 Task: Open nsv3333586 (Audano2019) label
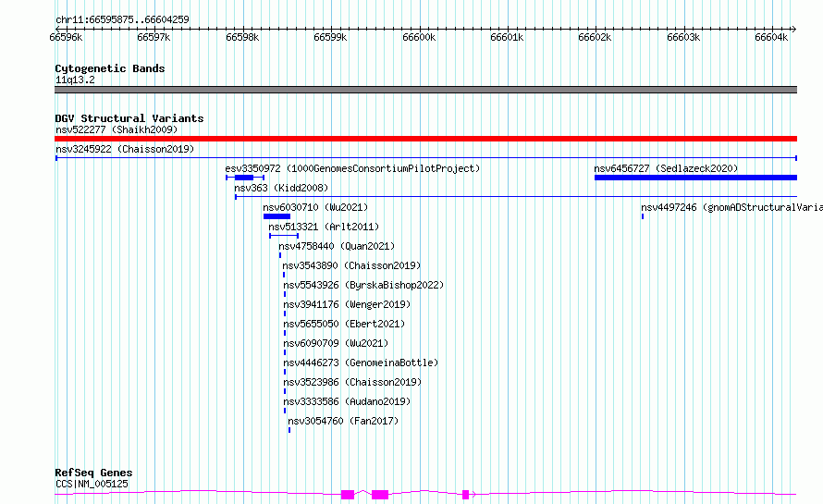[x=347, y=401]
